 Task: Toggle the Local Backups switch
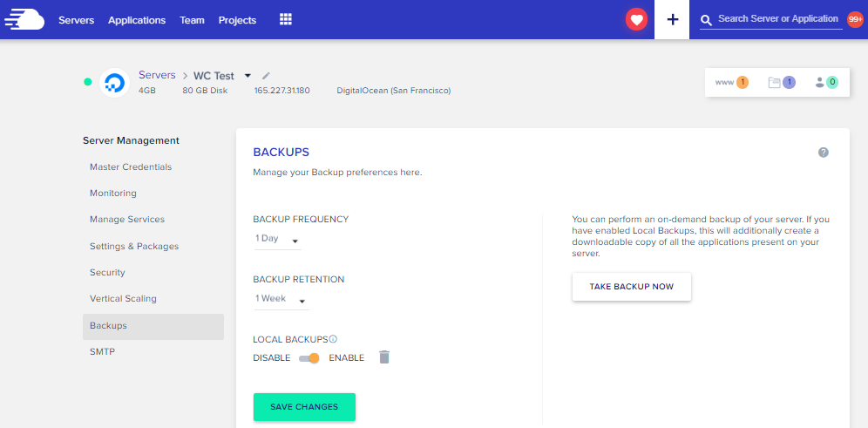309,358
